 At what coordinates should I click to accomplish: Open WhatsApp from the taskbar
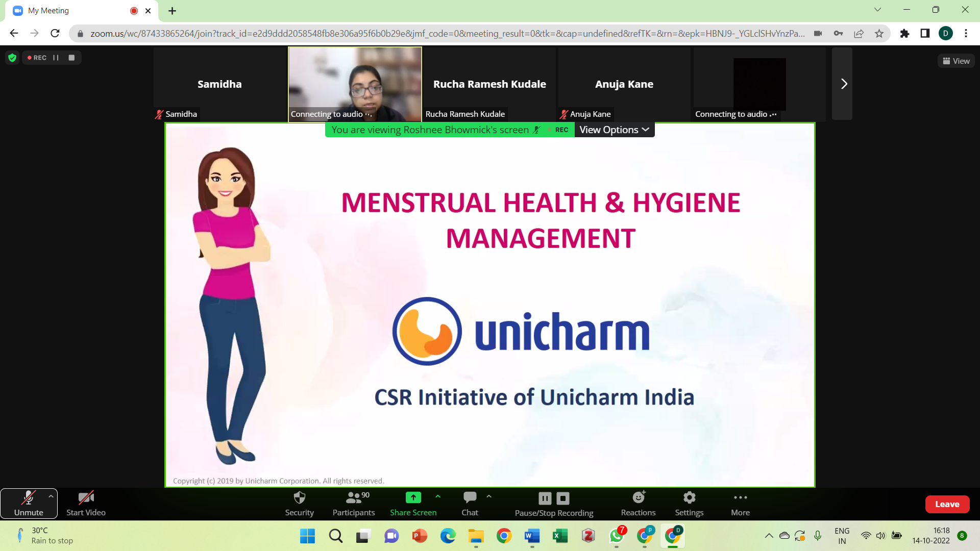pyautogui.click(x=617, y=536)
